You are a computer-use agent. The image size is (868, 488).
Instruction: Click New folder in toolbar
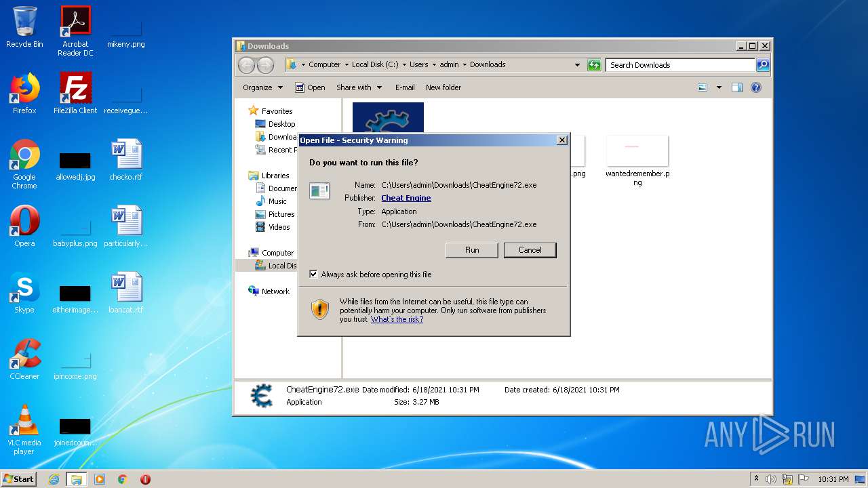tap(443, 87)
